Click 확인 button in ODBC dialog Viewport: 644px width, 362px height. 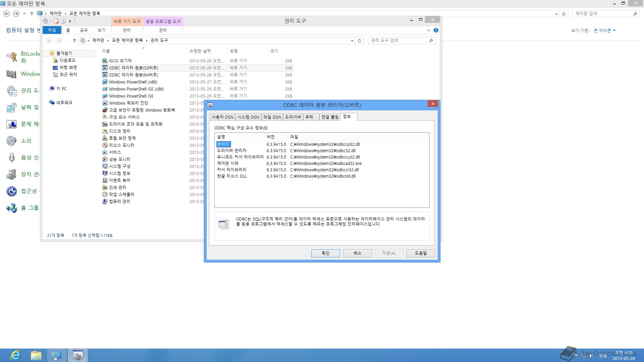[x=325, y=253]
